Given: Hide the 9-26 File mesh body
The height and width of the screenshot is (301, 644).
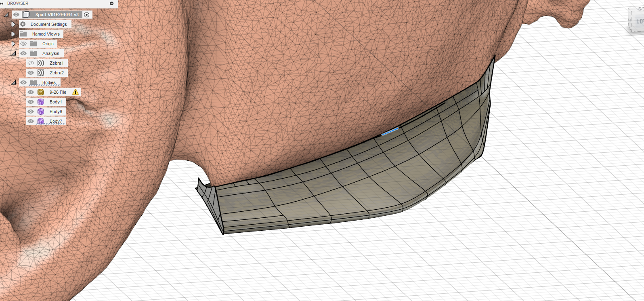Looking at the screenshot, I should point(31,92).
